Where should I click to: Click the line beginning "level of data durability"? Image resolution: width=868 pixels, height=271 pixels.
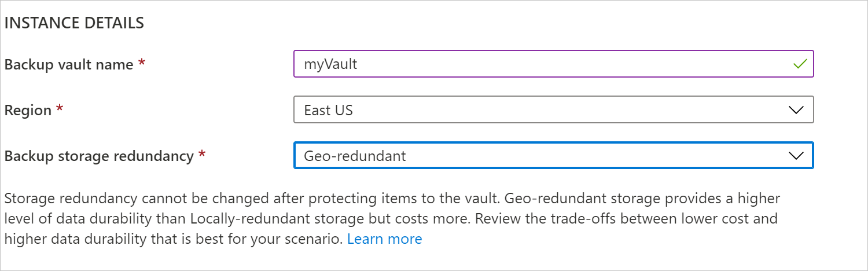[391, 219]
